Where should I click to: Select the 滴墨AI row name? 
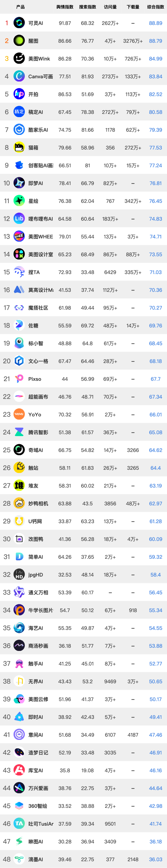pyautogui.click(x=35, y=859)
